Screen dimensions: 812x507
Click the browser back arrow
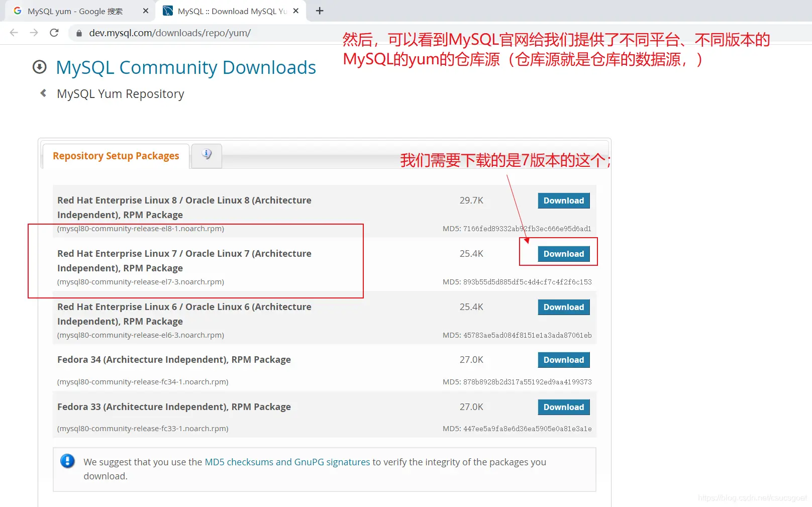pyautogui.click(x=14, y=33)
